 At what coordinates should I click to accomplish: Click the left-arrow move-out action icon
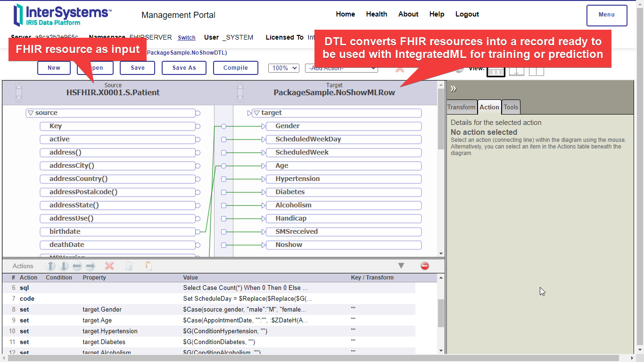[77, 266]
